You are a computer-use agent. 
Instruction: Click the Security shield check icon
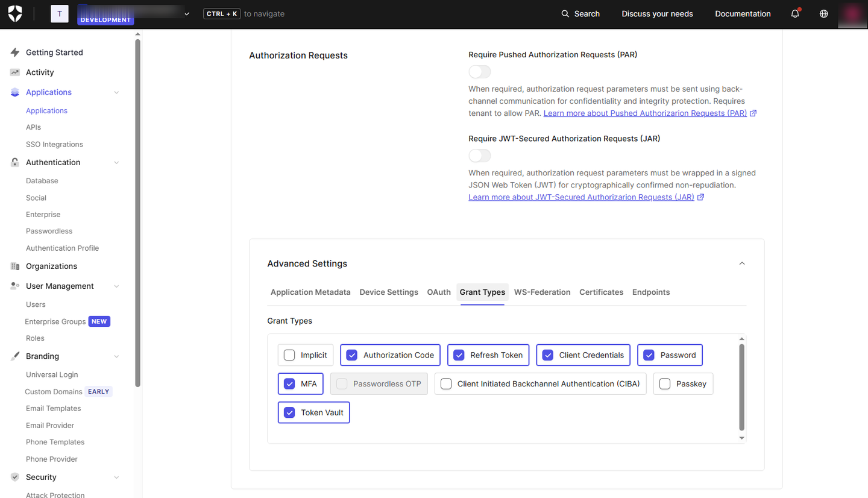click(15, 477)
